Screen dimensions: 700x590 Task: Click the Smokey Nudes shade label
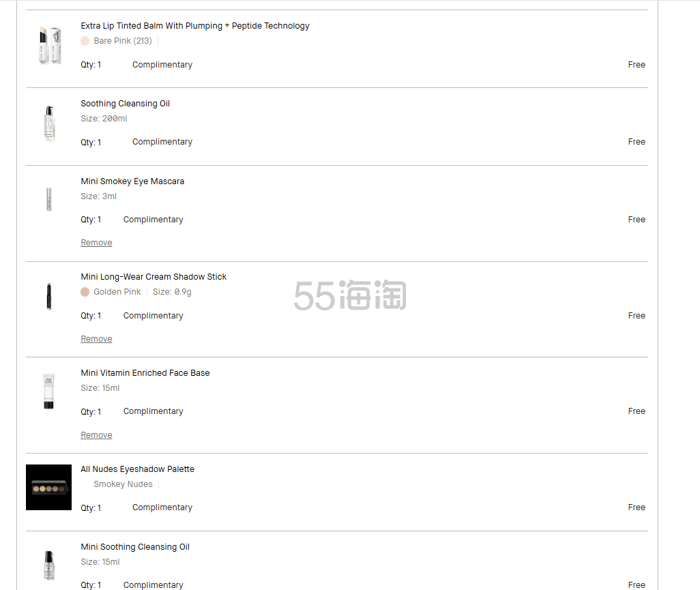pyautogui.click(x=123, y=484)
